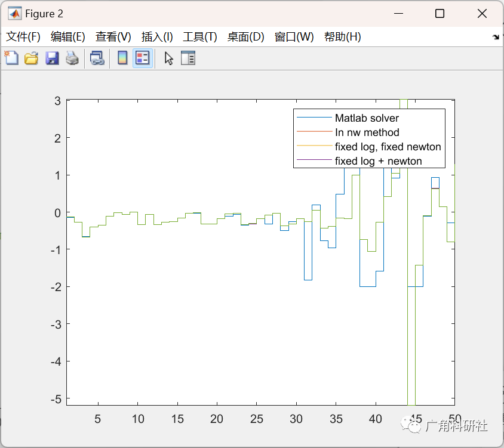Viewport: 504px width, 448px height.
Task: Close the Figure 2 window
Action: [x=482, y=14]
